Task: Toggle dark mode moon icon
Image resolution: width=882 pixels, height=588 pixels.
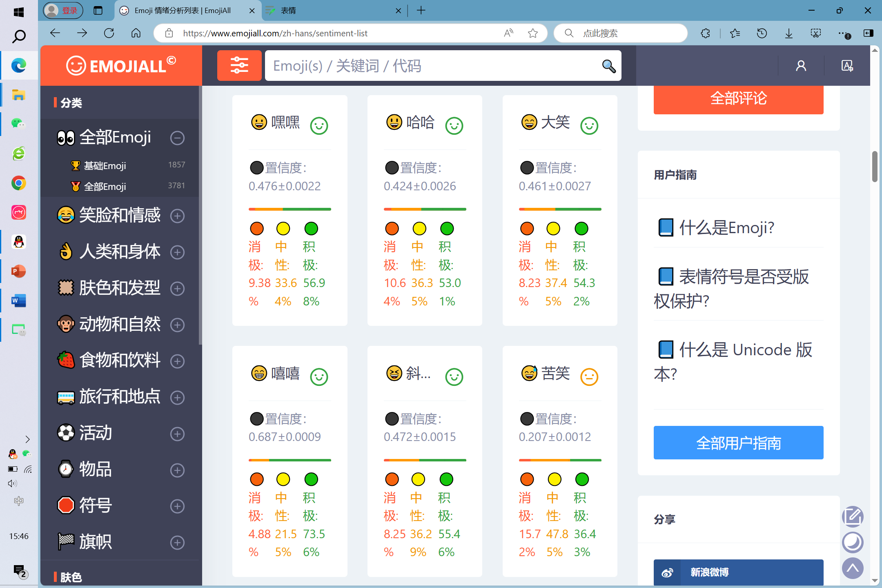Action: click(853, 542)
